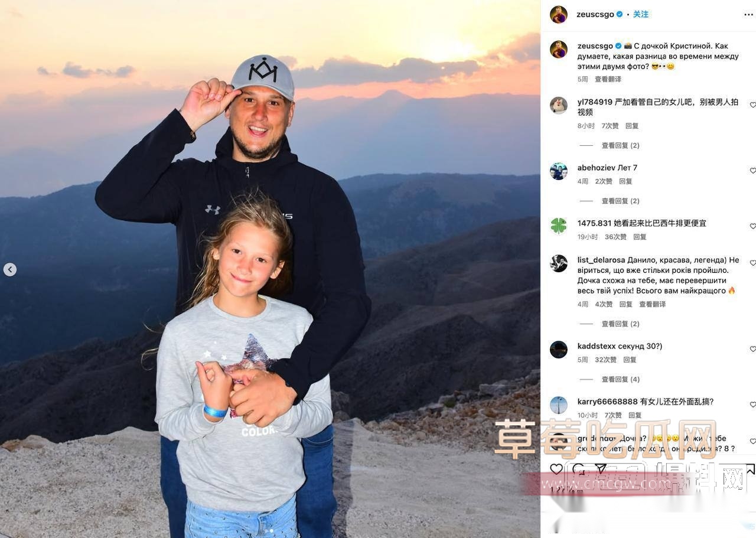Screen dimensions: 756x538
Task: Follow zeuscsgo using the 关注 link
Action: [641, 14]
